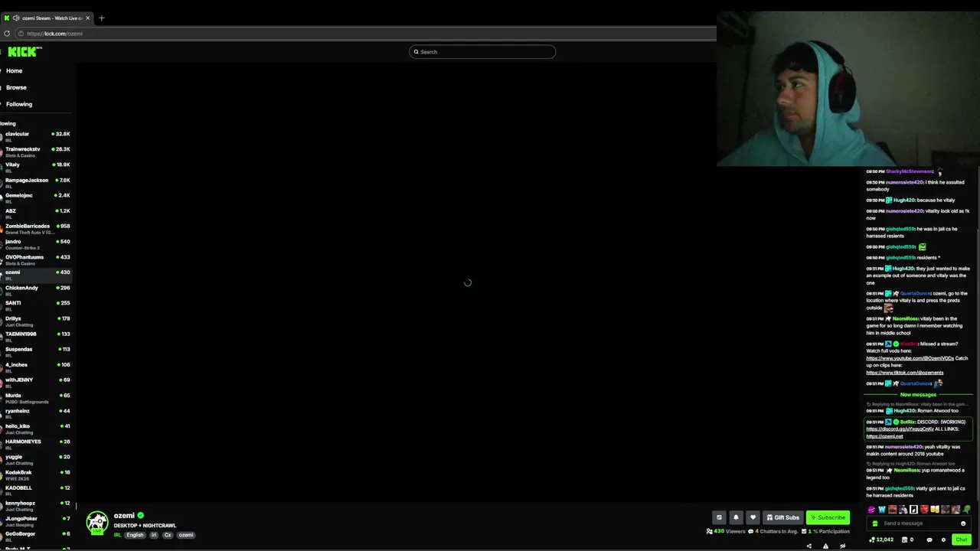Select ozemi in the following list
Viewport: 980px width, 551px height.
tap(37, 275)
